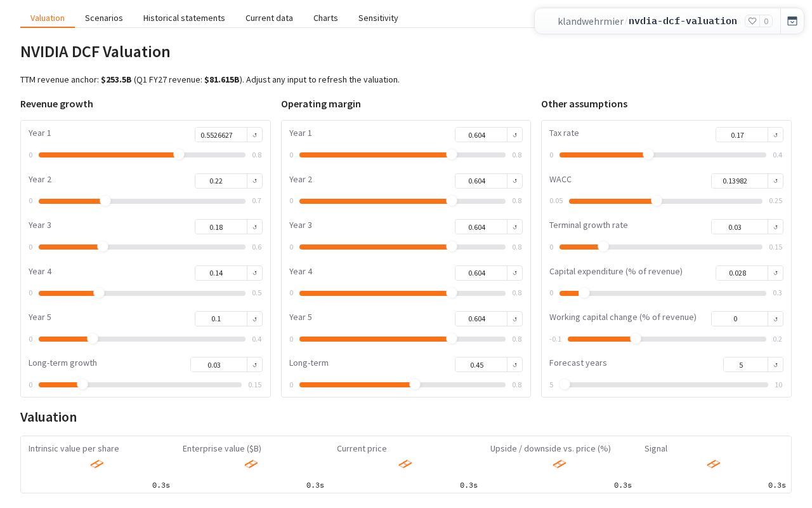812x508 pixels.
Task: Reset Revenue growth Year 2 value
Action: 255,181
